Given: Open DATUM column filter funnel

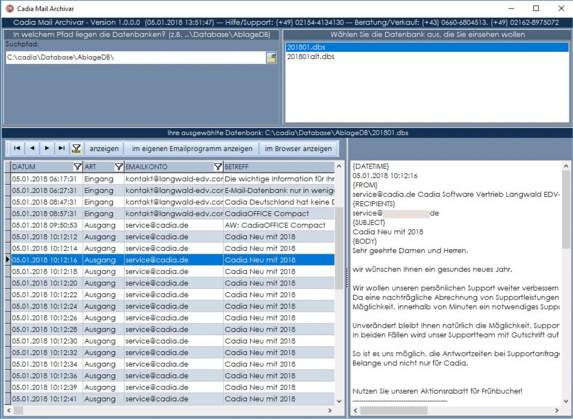Looking at the screenshot, I should pos(77,167).
